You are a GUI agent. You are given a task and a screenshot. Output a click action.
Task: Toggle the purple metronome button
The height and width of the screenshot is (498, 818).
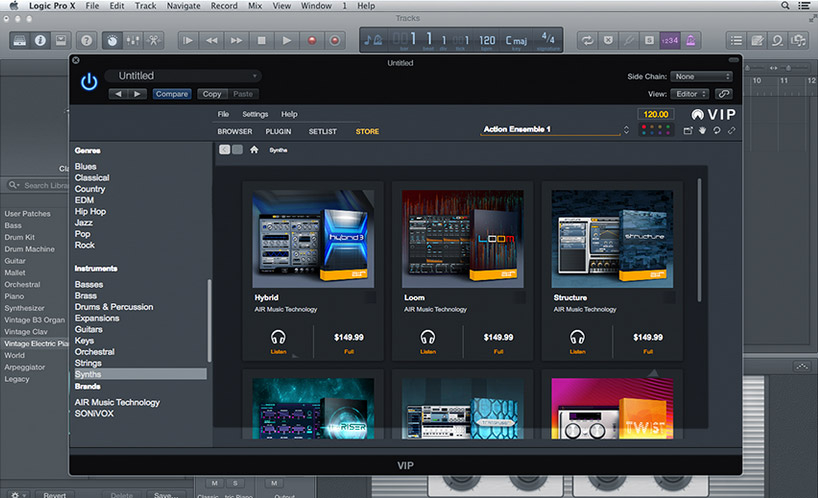tap(690, 40)
